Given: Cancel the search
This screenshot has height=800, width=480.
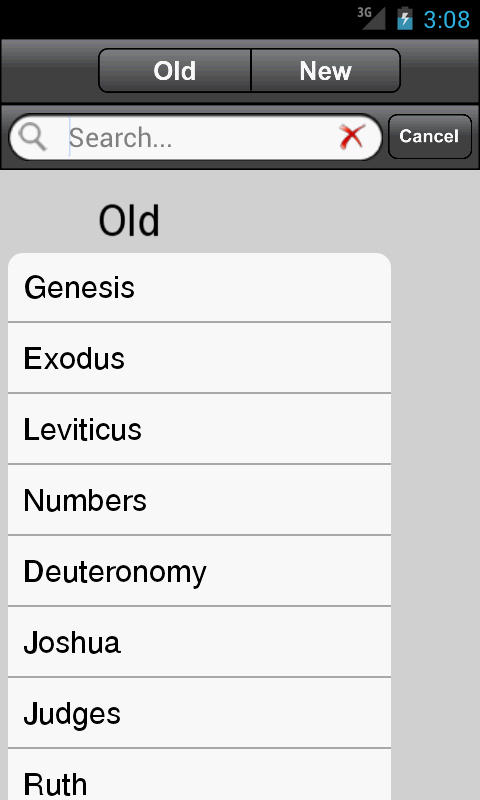Looking at the screenshot, I should (x=430, y=136).
